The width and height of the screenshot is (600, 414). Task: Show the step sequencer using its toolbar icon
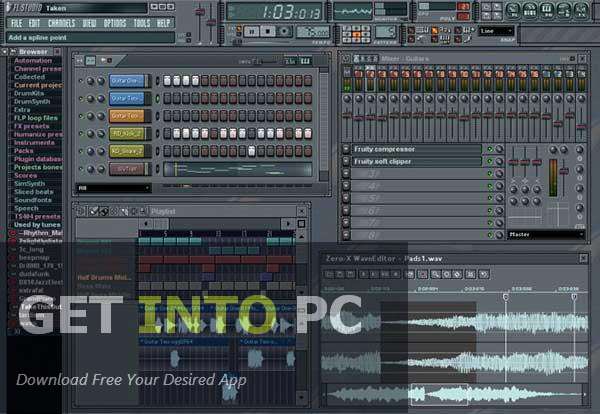(530, 11)
